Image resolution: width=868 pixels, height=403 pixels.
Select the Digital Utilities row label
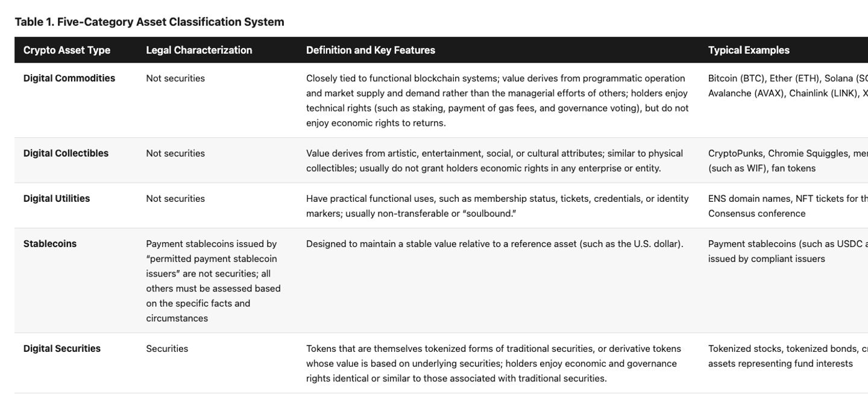(x=57, y=199)
